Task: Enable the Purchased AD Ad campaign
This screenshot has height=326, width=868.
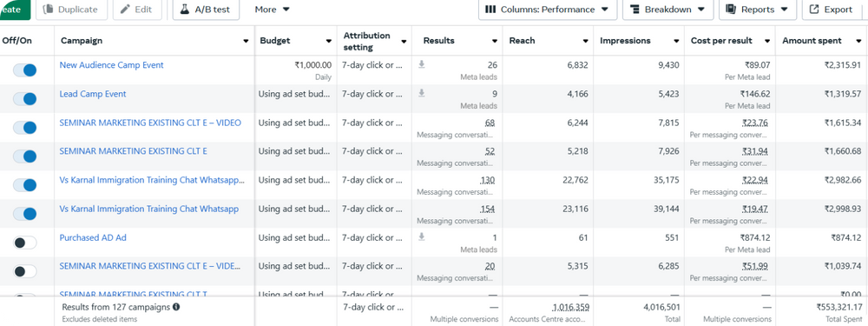Action: (25, 243)
